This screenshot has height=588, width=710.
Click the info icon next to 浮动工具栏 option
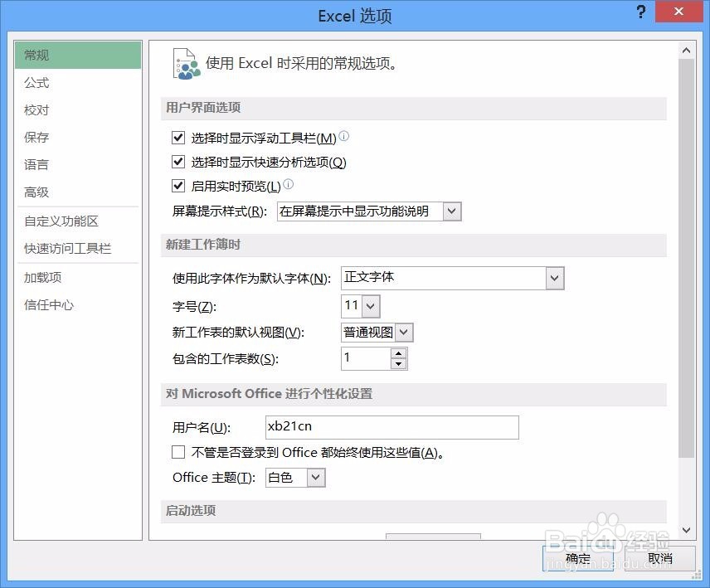(x=344, y=136)
